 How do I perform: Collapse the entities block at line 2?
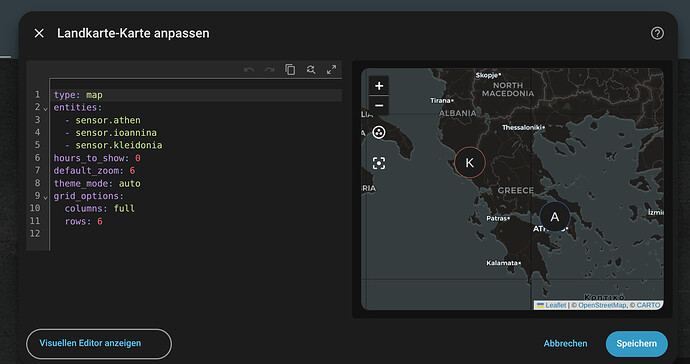[x=45, y=108]
